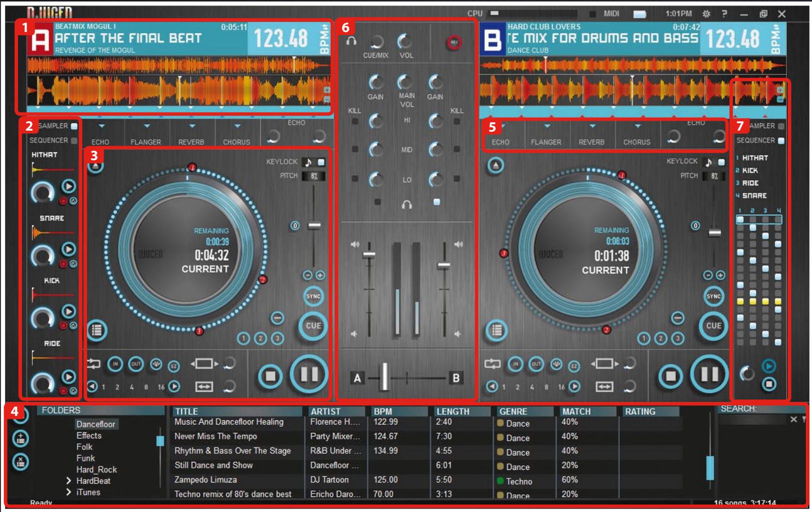812x512 pixels.
Task: Sort tracks by the BPM column header
Action: pyautogui.click(x=399, y=411)
